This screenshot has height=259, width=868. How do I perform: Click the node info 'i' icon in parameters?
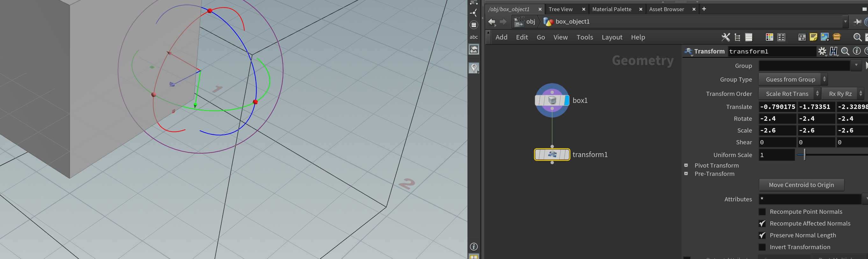click(x=857, y=51)
